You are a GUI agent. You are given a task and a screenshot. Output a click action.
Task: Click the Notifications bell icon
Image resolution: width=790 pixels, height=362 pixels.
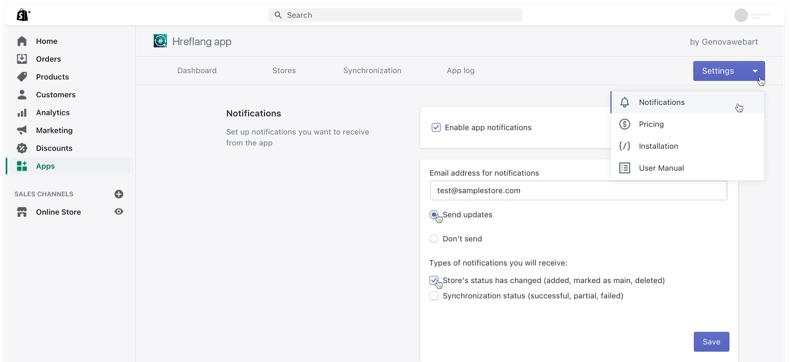point(625,102)
